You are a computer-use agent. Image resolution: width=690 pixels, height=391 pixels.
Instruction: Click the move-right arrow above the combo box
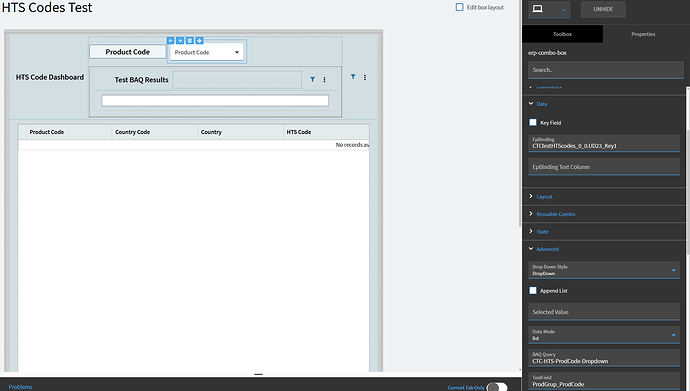coord(180,40)
